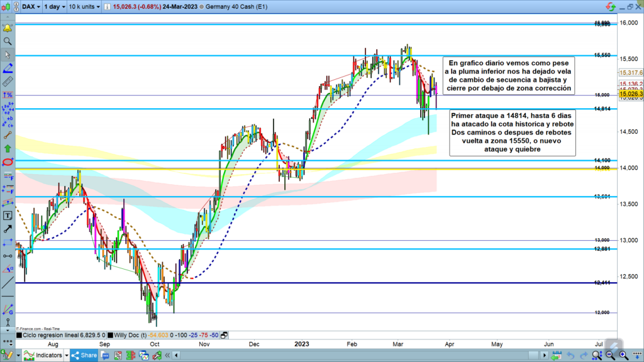This screenshot has height=362, width=644.
Task: Click the candlestick chart style icon
Action: coord(7,8)
